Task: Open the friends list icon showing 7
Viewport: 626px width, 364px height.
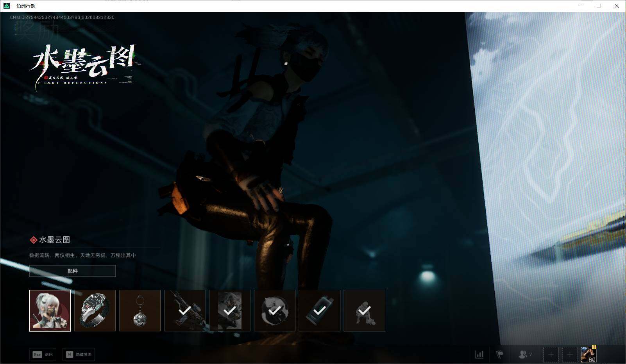Action: (x=525, y=354)
